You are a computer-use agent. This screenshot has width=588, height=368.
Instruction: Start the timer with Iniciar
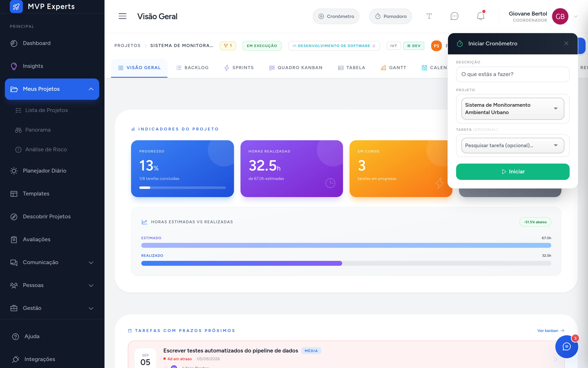coord(513,172)
